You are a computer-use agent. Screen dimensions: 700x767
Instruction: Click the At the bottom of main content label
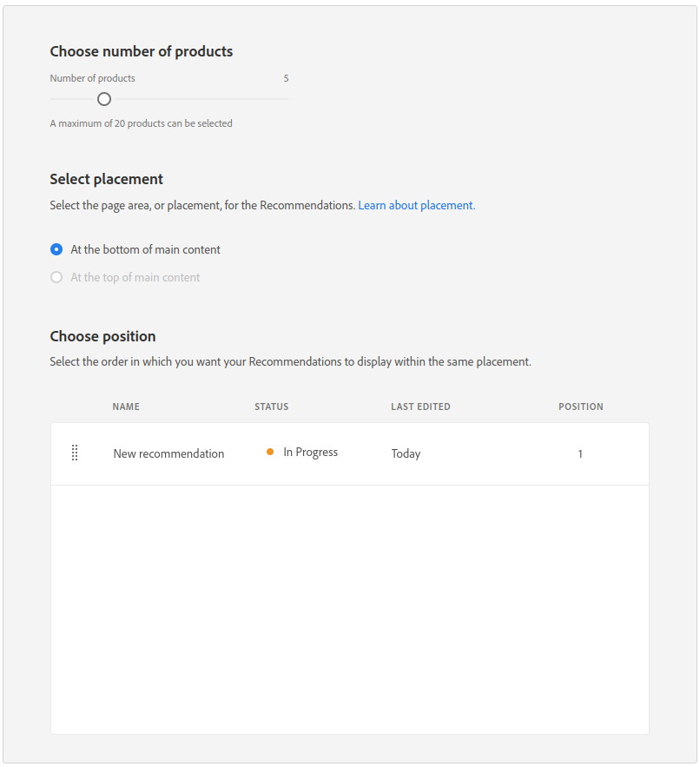(146, 249)
